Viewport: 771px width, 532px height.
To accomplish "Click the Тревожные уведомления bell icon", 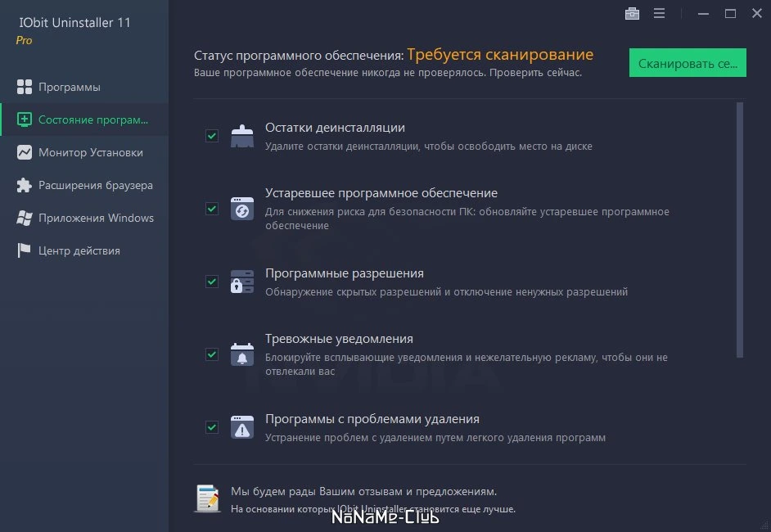I will click(242, 354).
